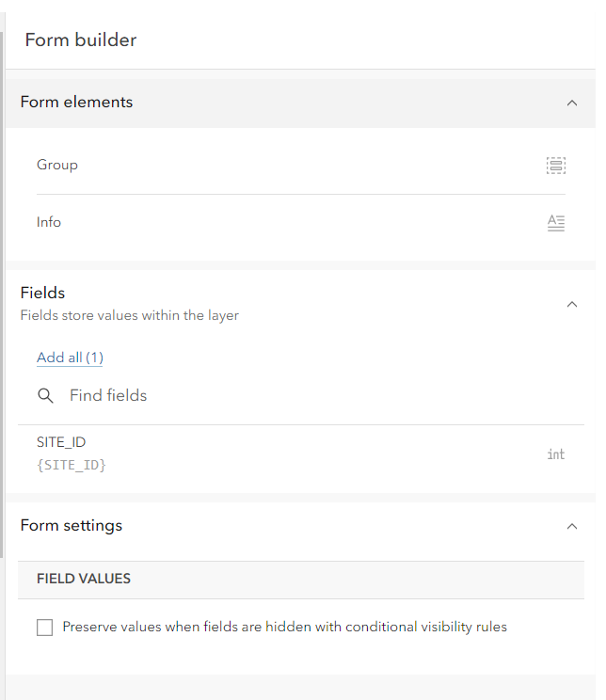This screenshot has width=606, height=700.
Task: Click the Info text element icon
Action: click(x=556, y=223)
